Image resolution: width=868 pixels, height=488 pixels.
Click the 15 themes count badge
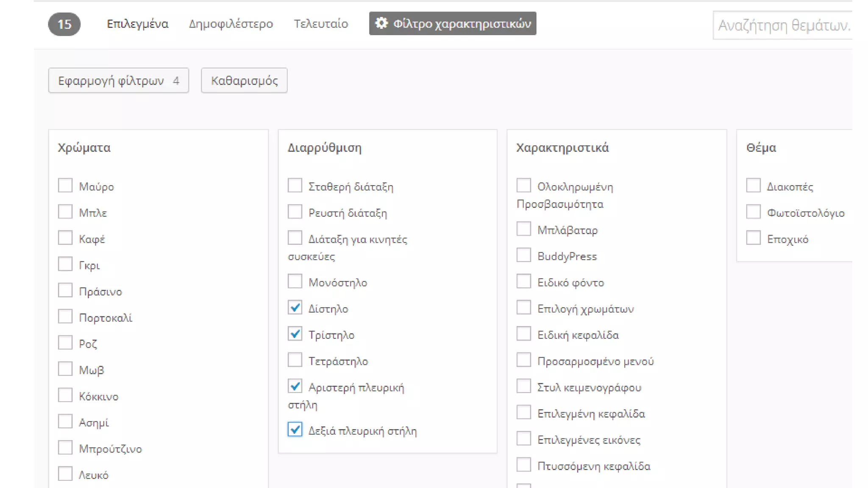click(x=64, y=24)
